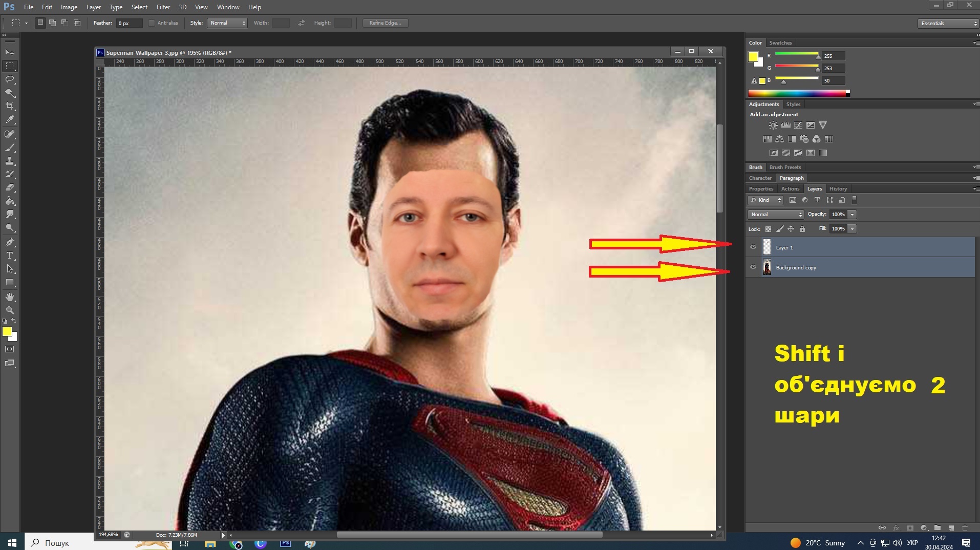
Task: Add a Channel Mixer adjustment
Action: (x=816, y=139)
